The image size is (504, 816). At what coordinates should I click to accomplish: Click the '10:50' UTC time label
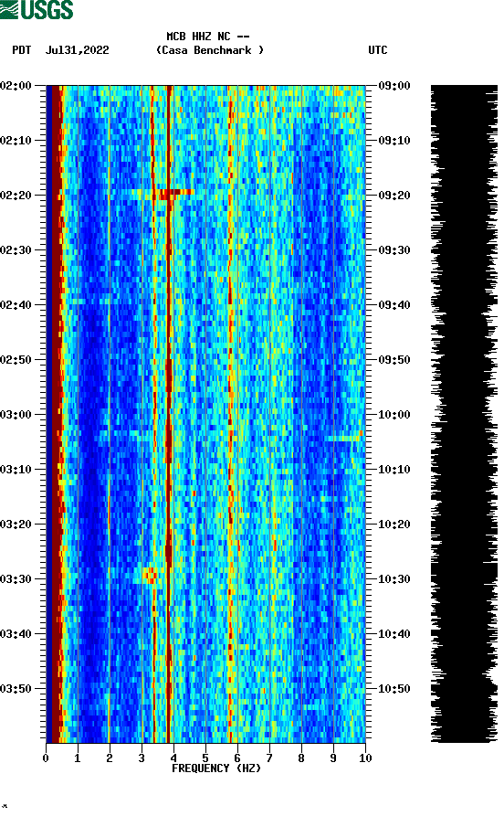pyautogui.click(x=394, y=688)
